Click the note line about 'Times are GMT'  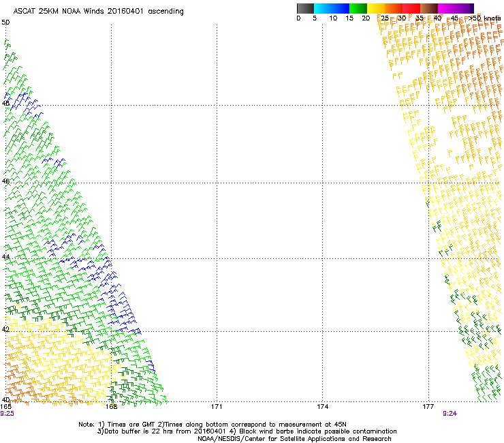tap(212, 425)
